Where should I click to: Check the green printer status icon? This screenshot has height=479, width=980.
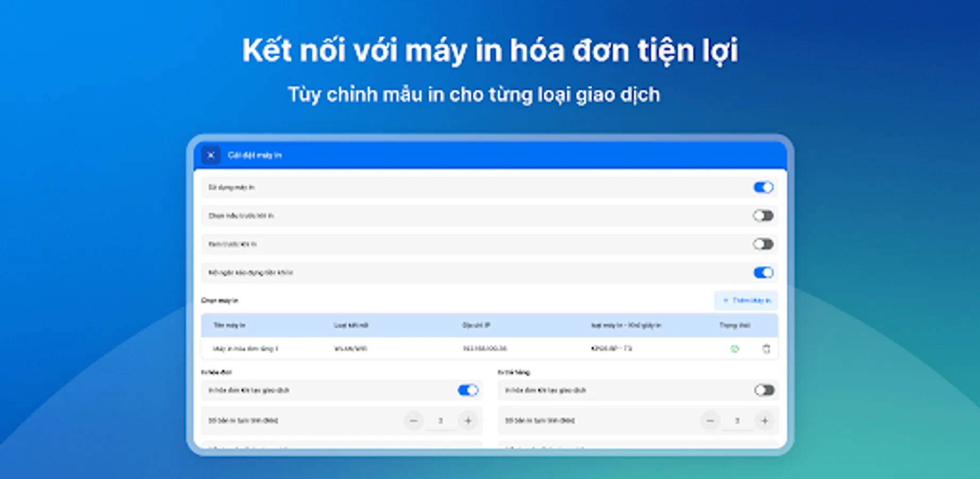[x=735, y=349]
